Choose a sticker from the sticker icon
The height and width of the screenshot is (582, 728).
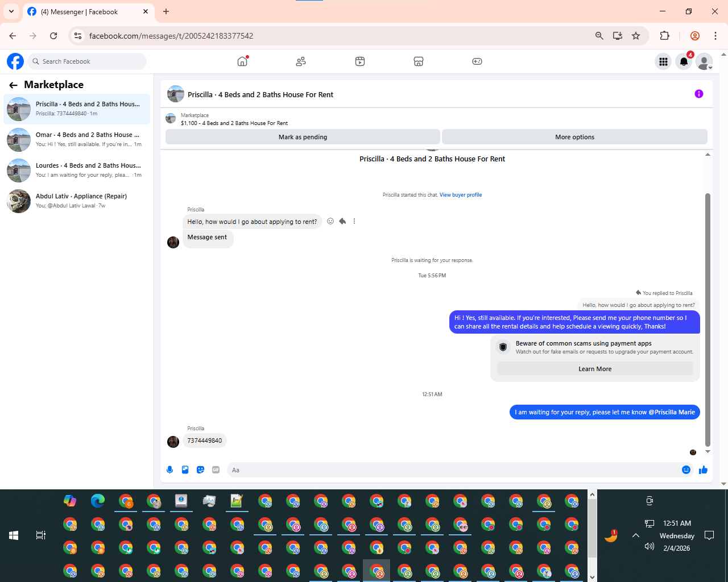click(x=200, y=469)
